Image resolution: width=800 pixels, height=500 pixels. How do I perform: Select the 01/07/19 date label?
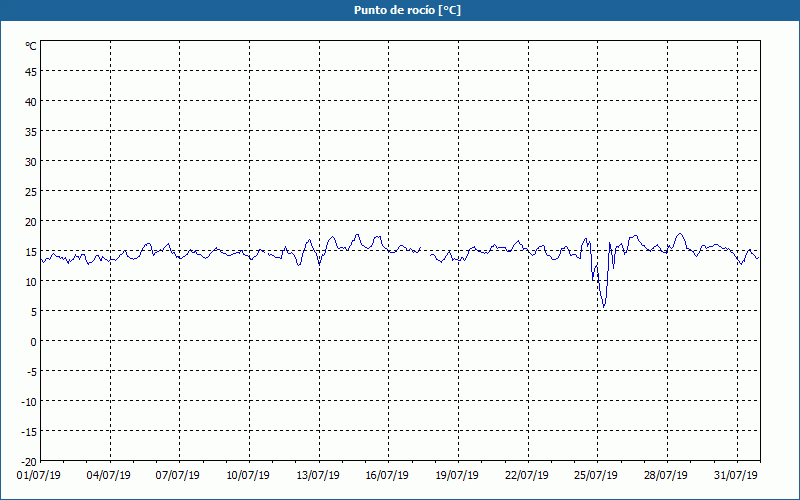pos(39,475)
